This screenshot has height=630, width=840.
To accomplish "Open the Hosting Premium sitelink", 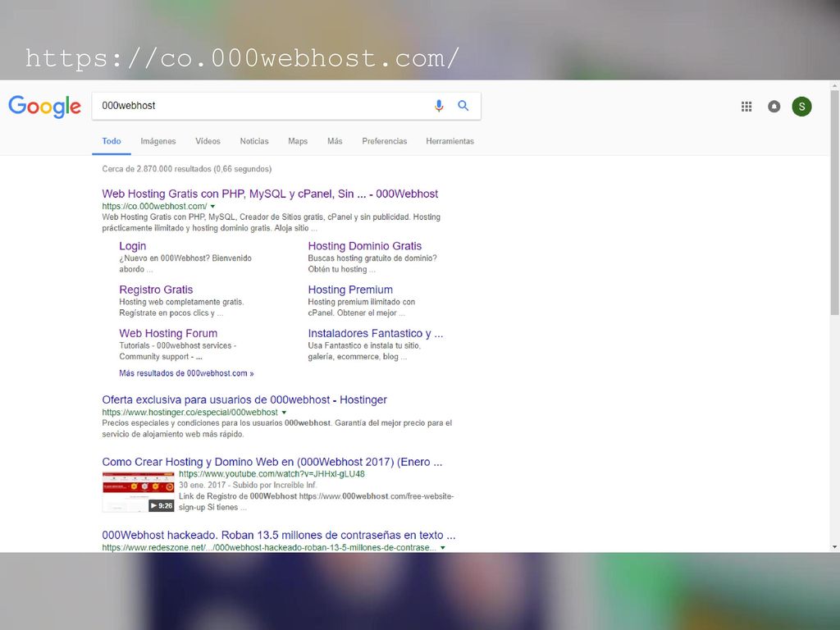I will point(350,290).
